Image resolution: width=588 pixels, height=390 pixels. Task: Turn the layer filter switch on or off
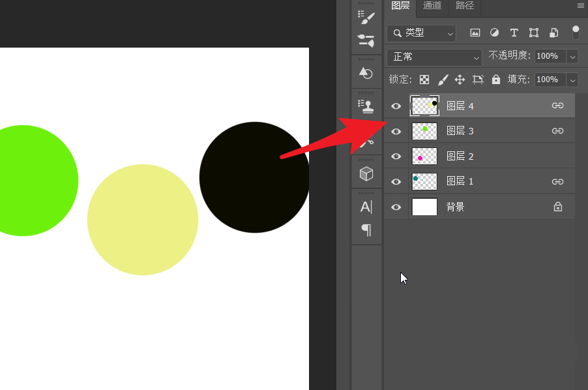pyautogui.click(x=575, y=33)
